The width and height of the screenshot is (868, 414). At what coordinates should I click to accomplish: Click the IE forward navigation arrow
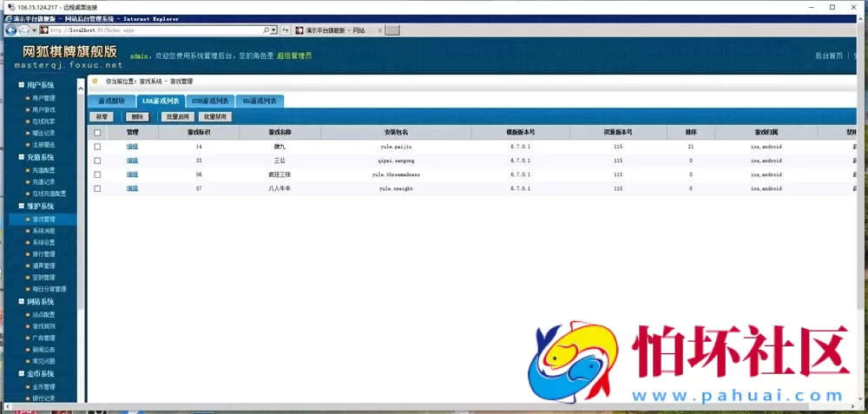pos(24,30)
